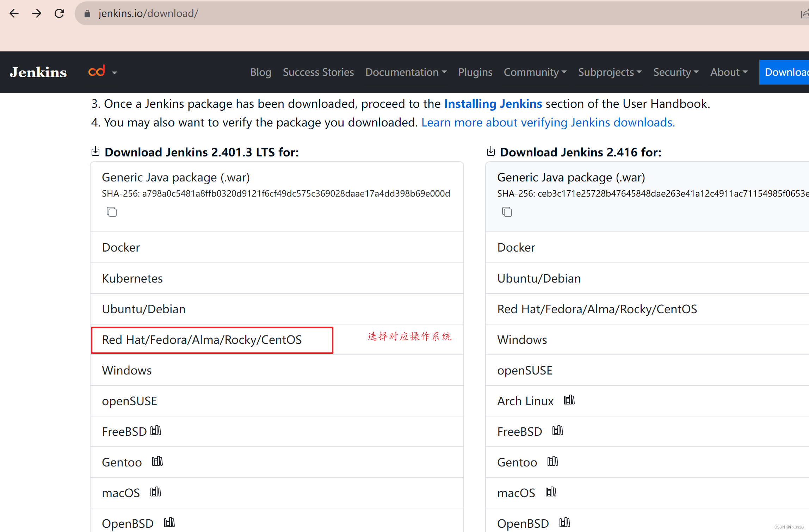Click the share icon in address bar

click(805, 14)
